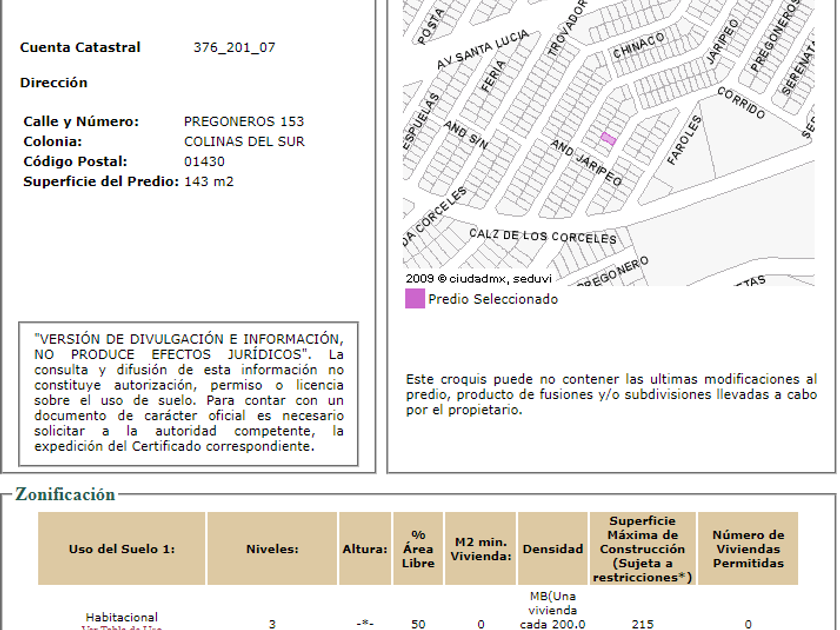Image resolution: width=840 pixels, height=630 pixels.
Task: Select the address PREGONEROS 153
Action: click(244, 121)
